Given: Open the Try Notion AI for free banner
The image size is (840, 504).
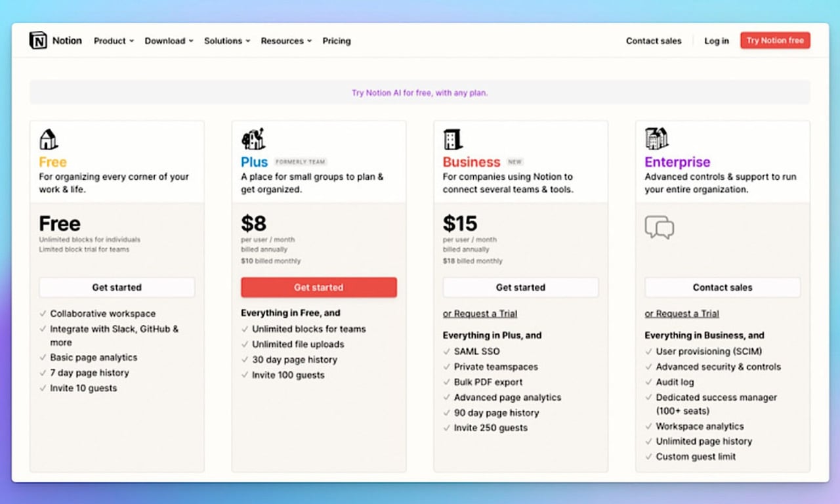Looking at the screenshot, I should click(420, 93).
